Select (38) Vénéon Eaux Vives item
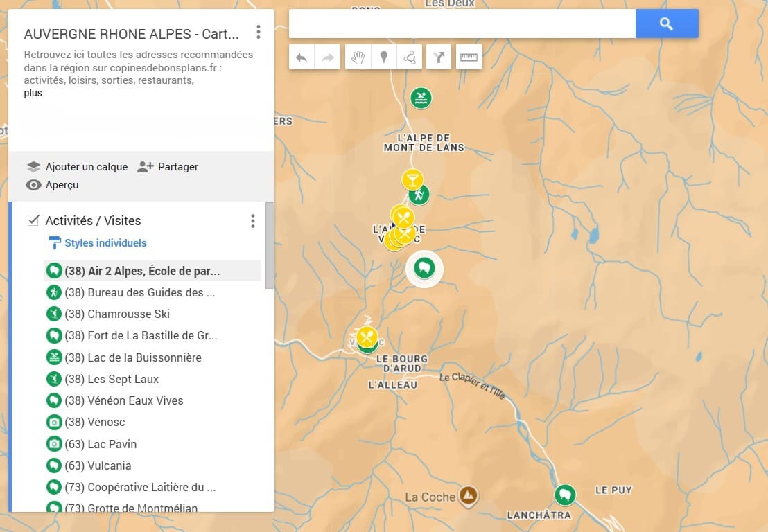 click(152, 400)
